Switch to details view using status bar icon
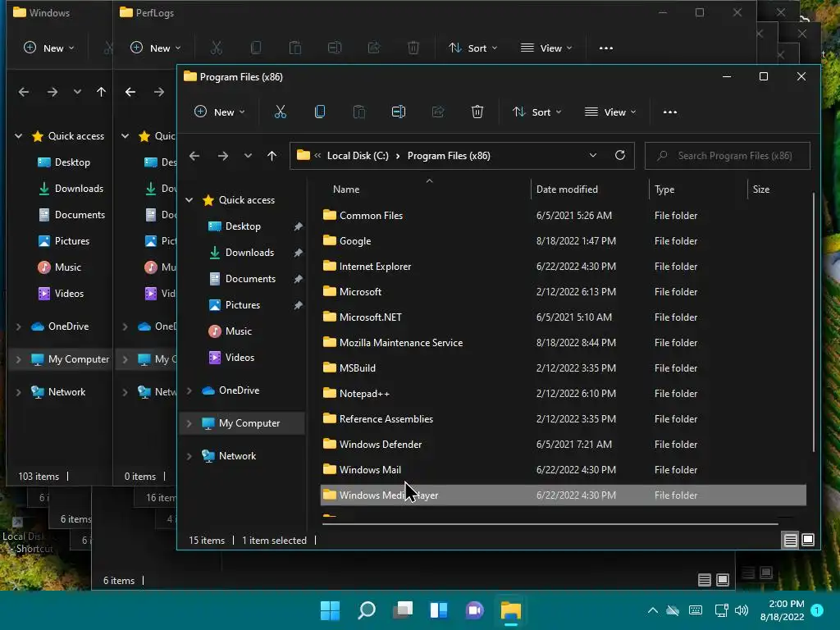 (791, 540)
